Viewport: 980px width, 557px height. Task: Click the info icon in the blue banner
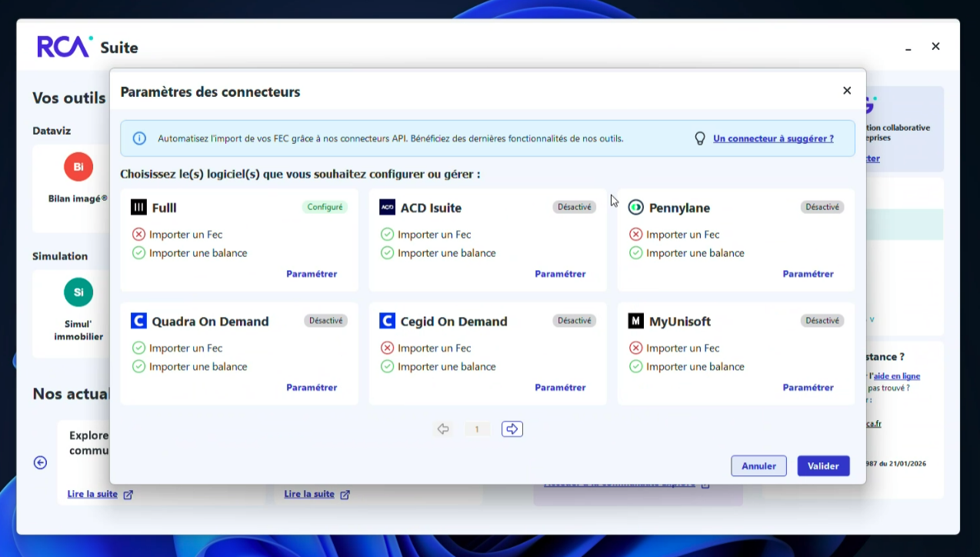pos(139,138)
